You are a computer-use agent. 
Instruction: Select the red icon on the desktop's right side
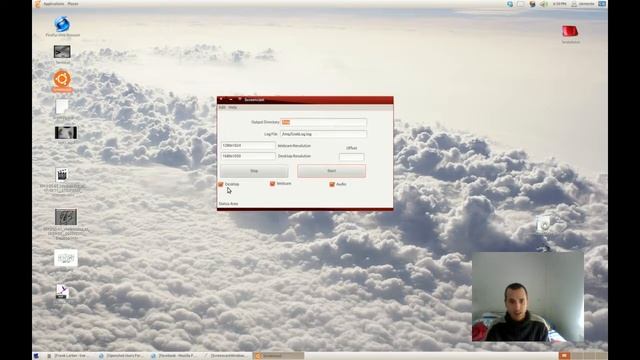570,31
